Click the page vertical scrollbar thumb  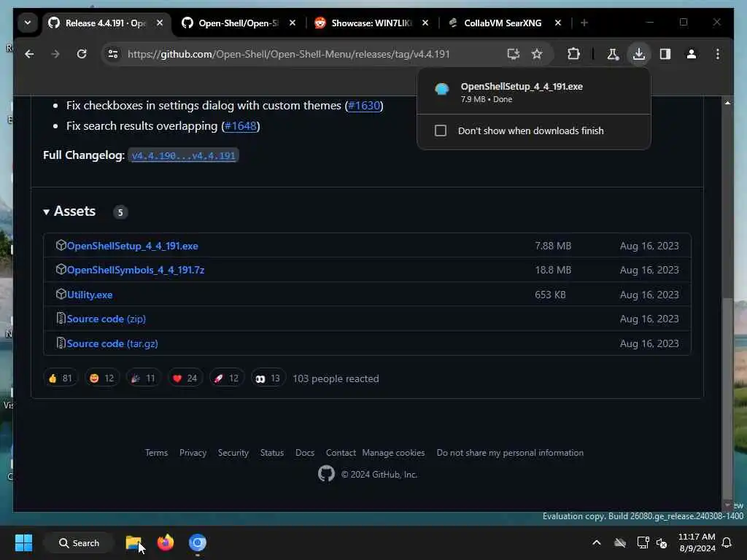[727, 397]
